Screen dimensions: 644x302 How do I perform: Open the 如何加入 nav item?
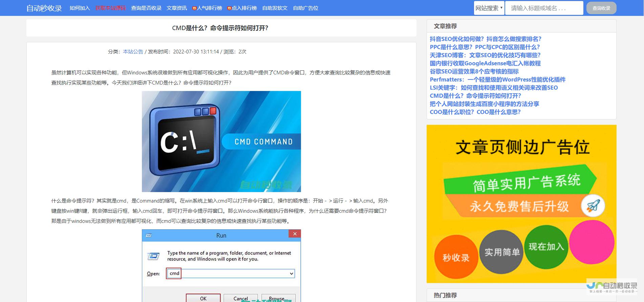coord(80,8)
